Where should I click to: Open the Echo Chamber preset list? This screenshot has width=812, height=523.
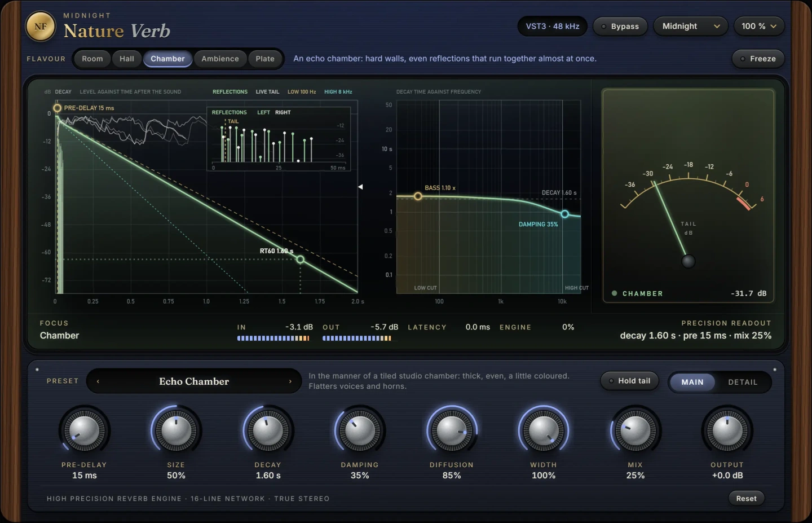194,381
